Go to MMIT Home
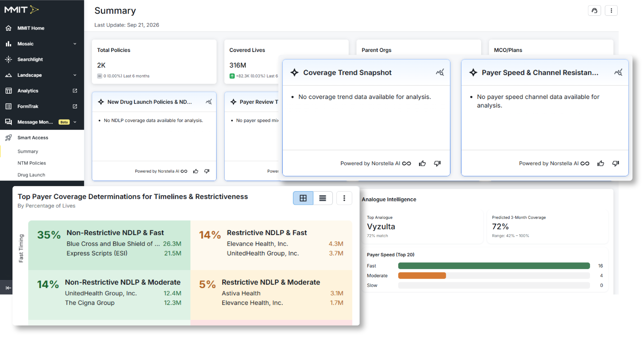The height and width of the screenshot is (337, 644). click(x=31, y=28)
